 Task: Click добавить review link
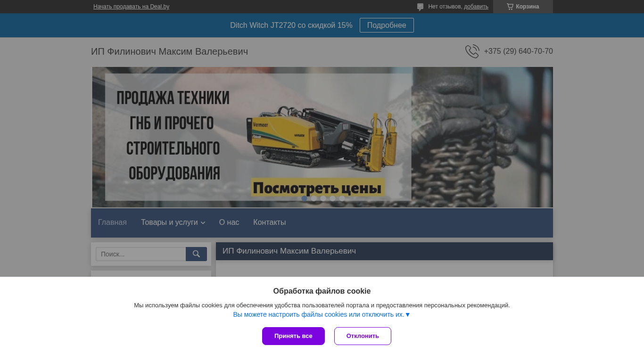point(476,7)
